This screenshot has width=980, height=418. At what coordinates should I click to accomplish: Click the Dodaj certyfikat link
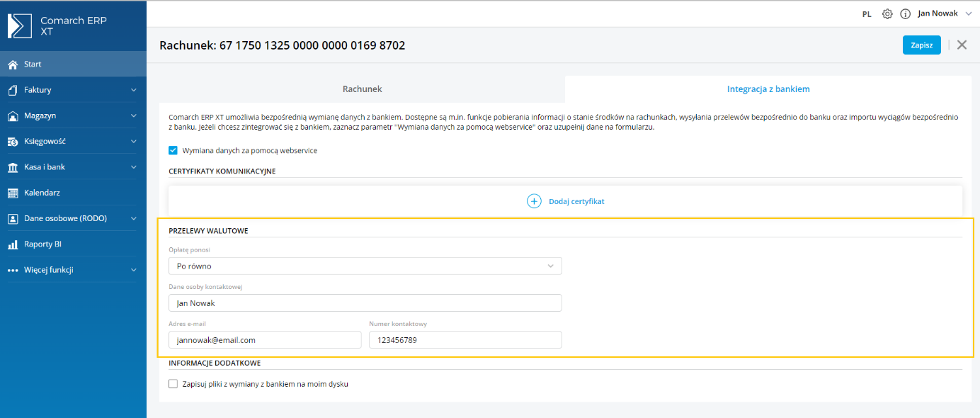click(x=576, y=201)
